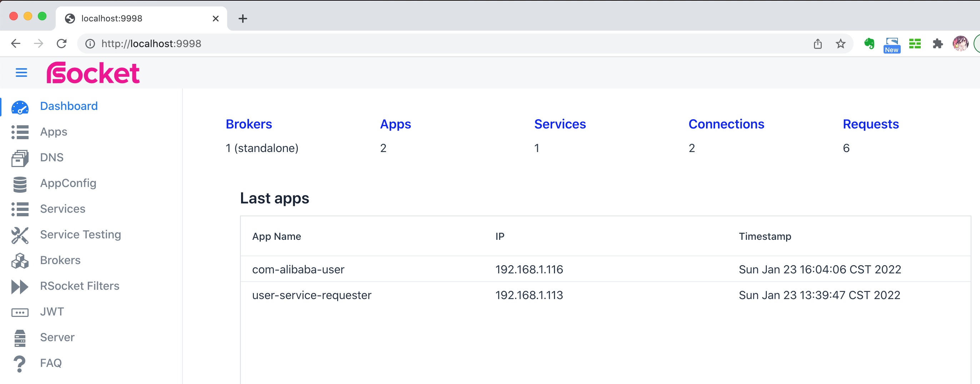The width and height of the screenshot is (980, 384).
Task: Click the DNS icon in the sidebar
Action: (20, 157)
